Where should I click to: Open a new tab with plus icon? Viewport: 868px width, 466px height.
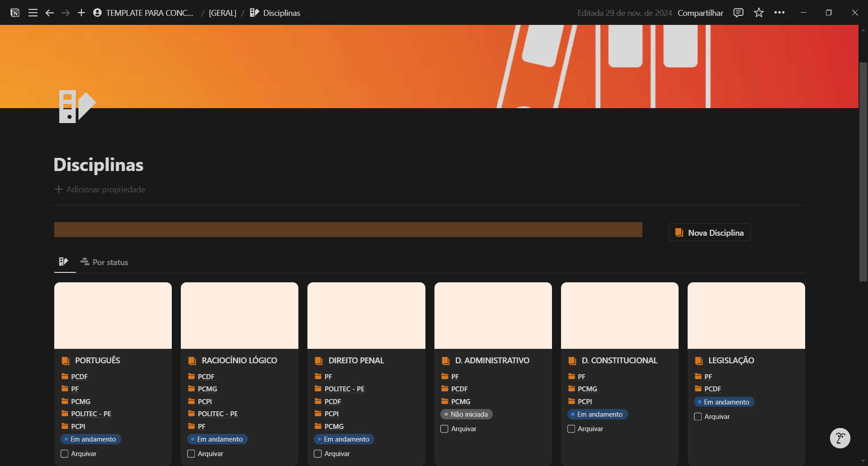tap(81, 13)
